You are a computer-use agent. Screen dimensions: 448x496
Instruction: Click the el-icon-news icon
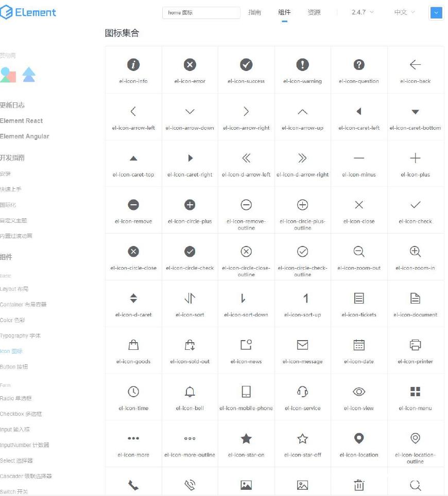coord(246,344)
